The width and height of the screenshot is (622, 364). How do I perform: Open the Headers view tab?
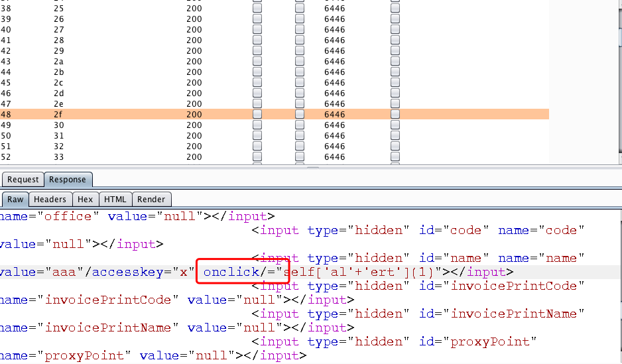[x=50, y=200]
